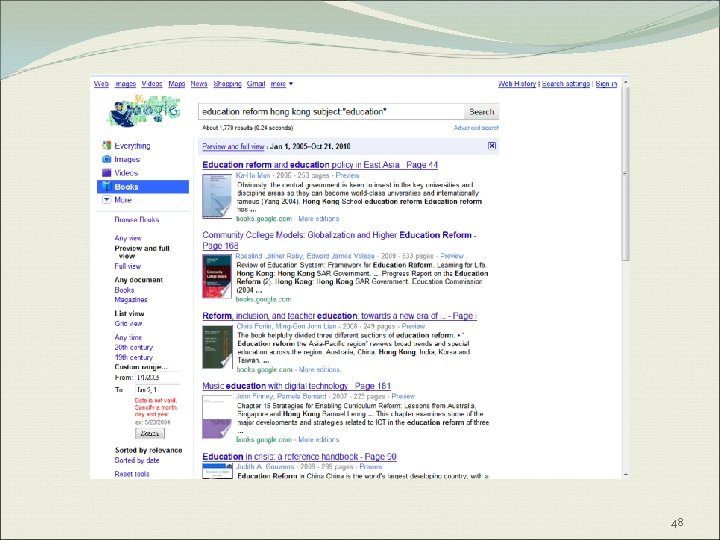Viewport: 720px width, 540px height.
Task: Click Judith A. Gouwens author link
Action: (265, 467)
